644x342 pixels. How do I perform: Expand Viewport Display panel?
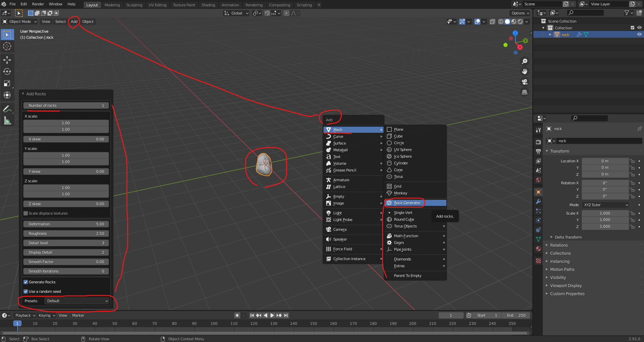(566, 286)
